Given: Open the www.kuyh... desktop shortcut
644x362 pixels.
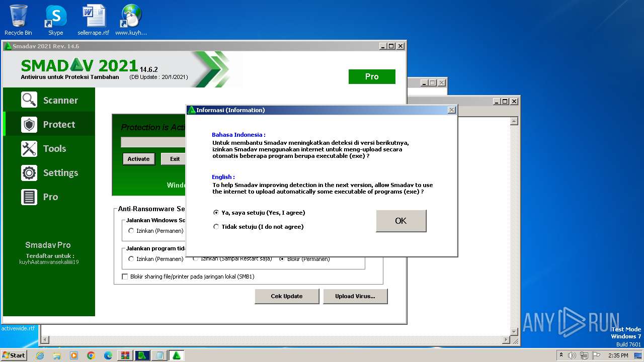Looking at the screenshot, I should [x=131, y=20].
